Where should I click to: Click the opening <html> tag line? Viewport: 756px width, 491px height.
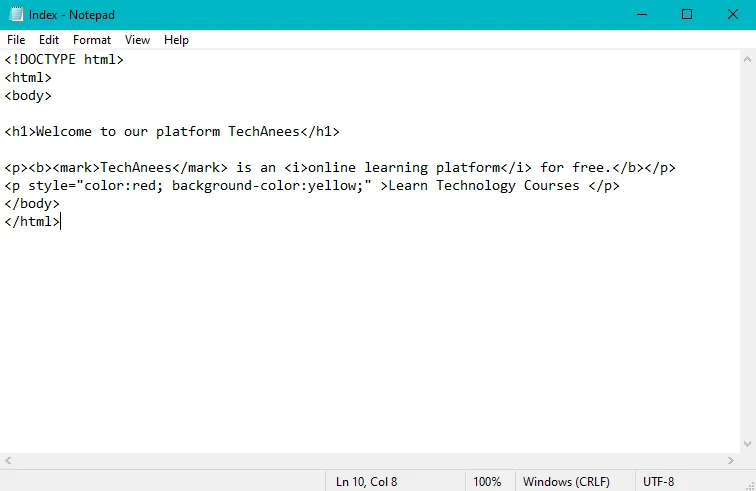pos(28,77)
